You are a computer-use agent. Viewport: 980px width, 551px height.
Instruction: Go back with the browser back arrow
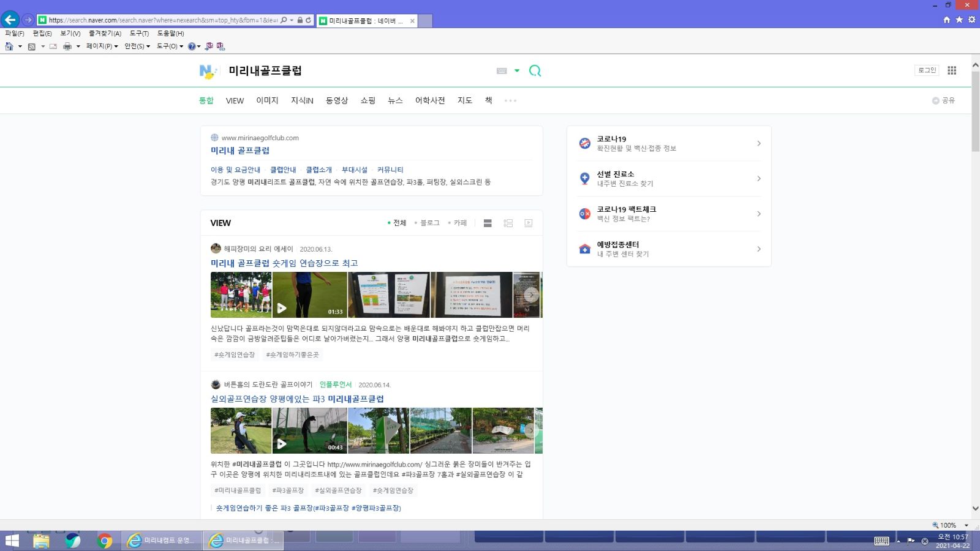tap(10, 20)
